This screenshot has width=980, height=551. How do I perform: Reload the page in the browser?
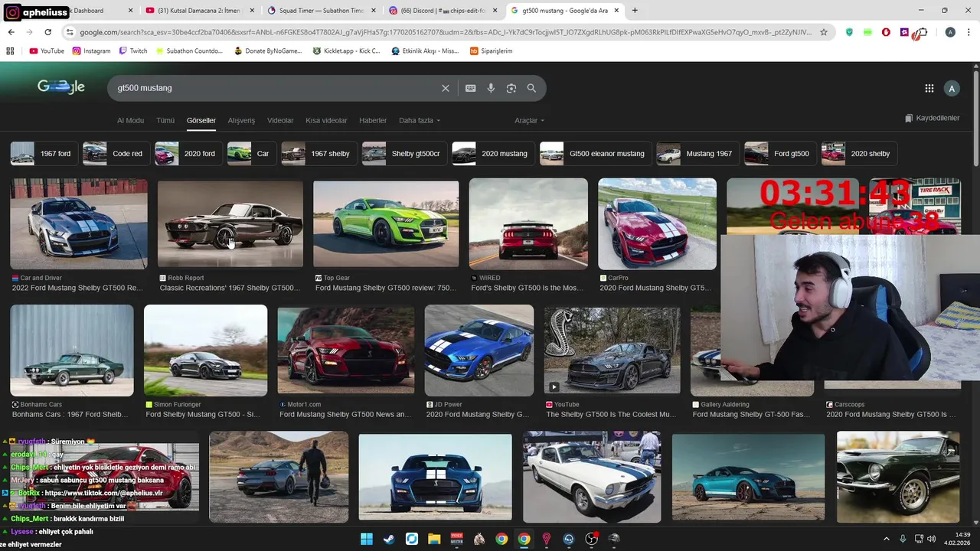click(x=47, y=32)
